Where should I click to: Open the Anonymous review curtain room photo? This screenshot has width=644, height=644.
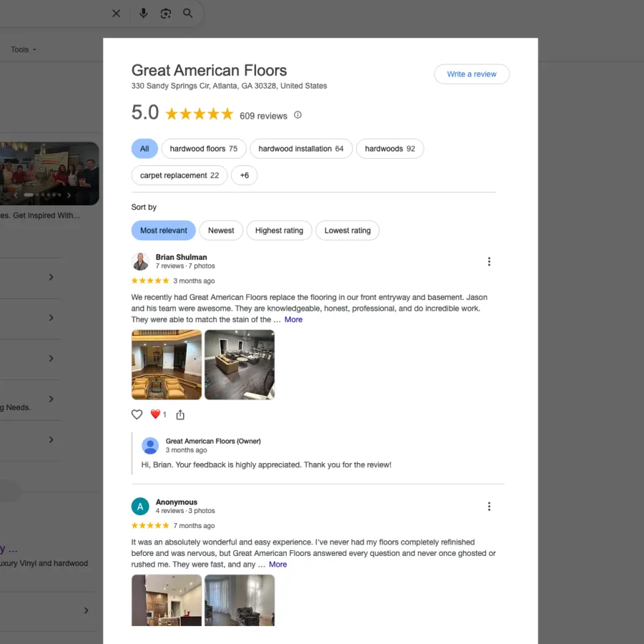click(x=240, y=600)
